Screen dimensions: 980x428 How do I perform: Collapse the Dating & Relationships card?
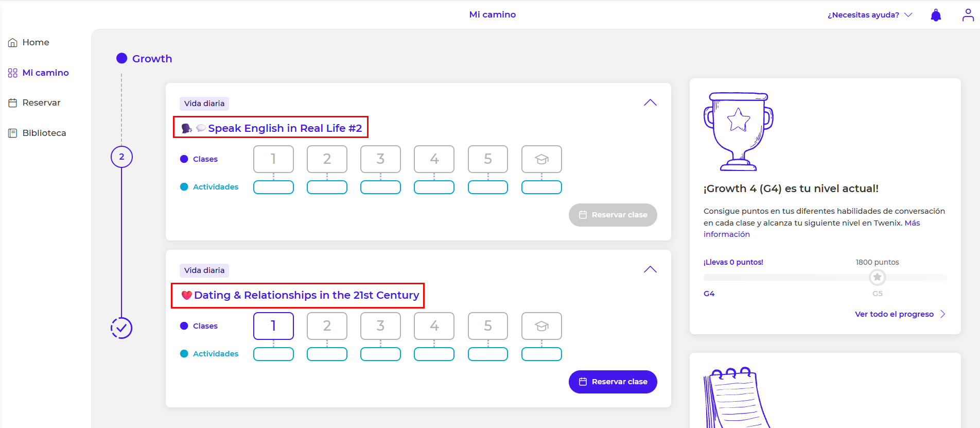pos(650,269)
